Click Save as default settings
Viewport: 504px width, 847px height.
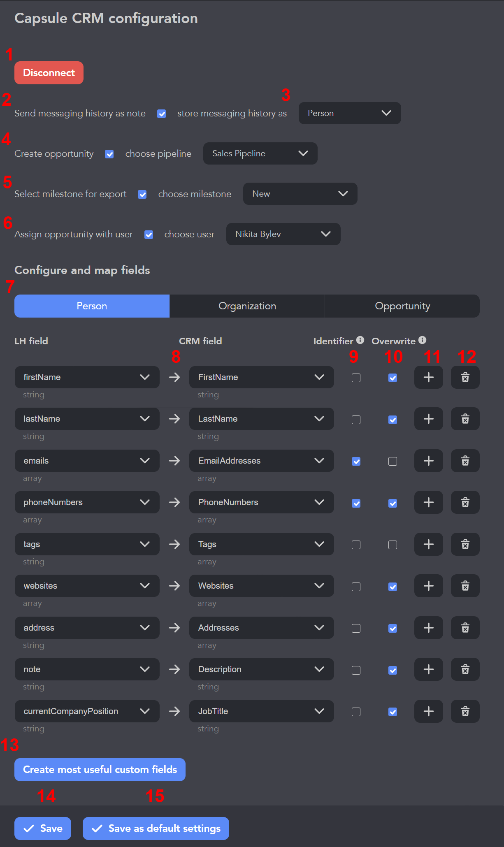coord(156,828)
